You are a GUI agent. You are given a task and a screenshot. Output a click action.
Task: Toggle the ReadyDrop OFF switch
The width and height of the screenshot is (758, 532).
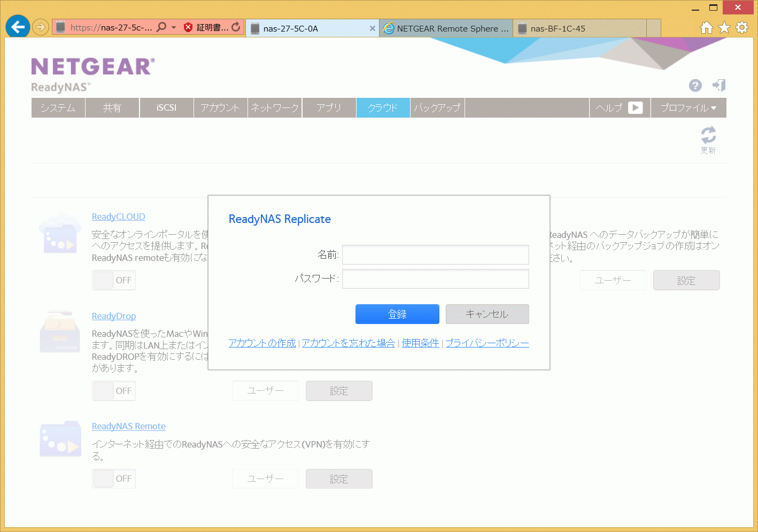click(114, 391)
